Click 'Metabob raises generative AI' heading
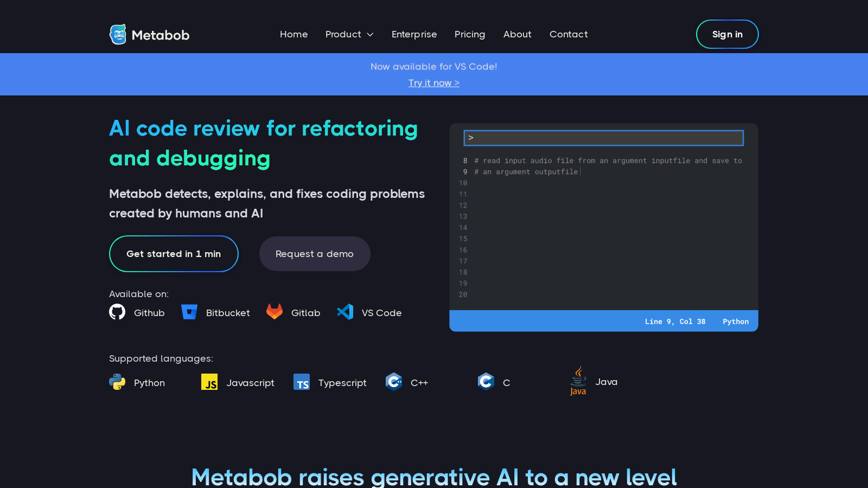868x488 pixels. click(x=434, y=477)
